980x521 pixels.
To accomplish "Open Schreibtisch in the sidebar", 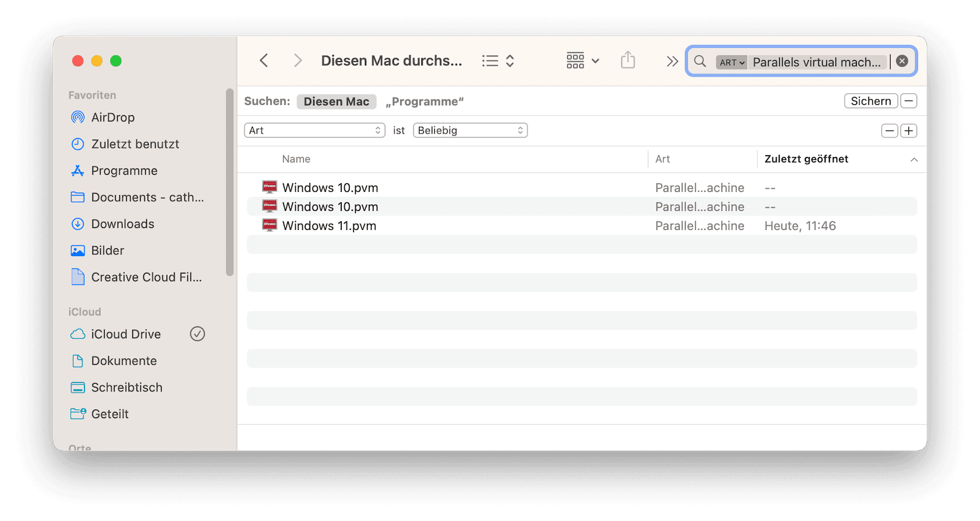I will coord(127,387).
